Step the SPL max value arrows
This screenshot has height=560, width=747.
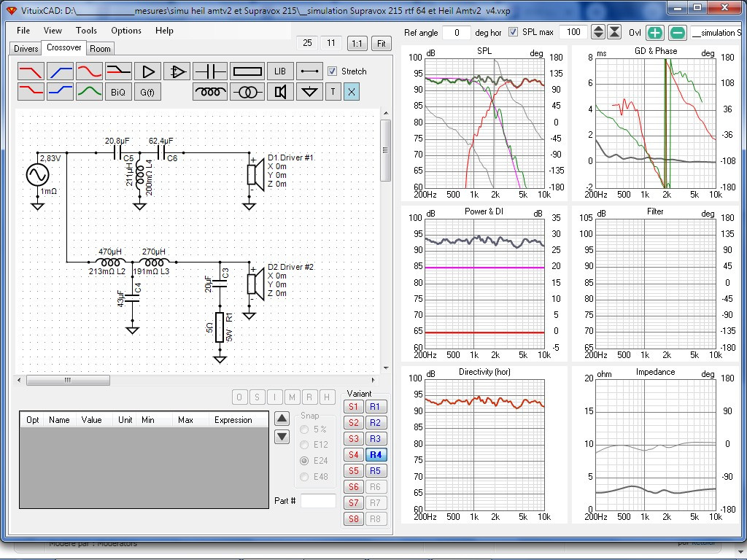[x=597, y=32]
